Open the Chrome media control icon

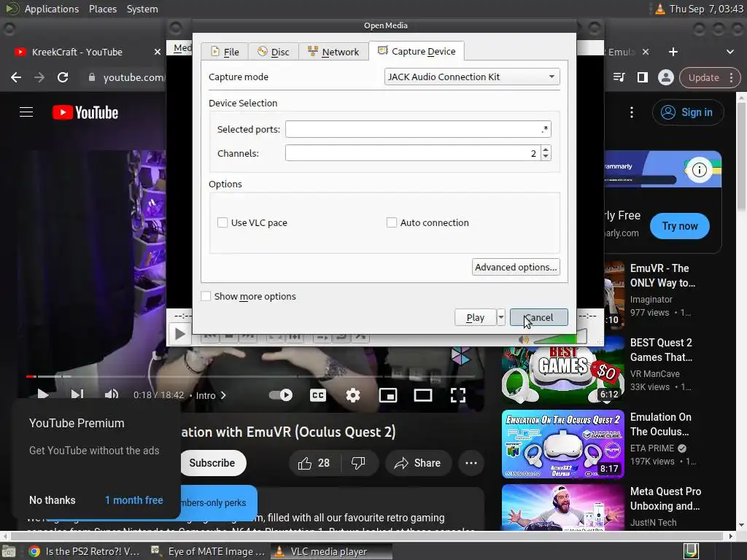(619, 77)
